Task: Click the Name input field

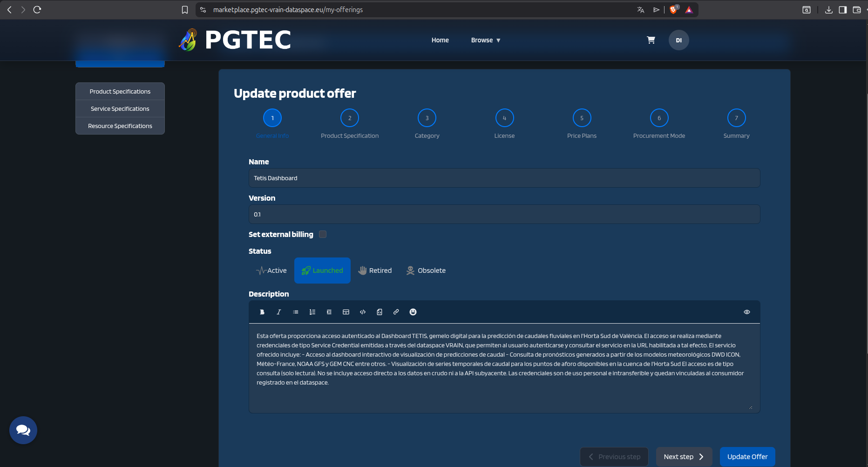Action: coord(504,178)
